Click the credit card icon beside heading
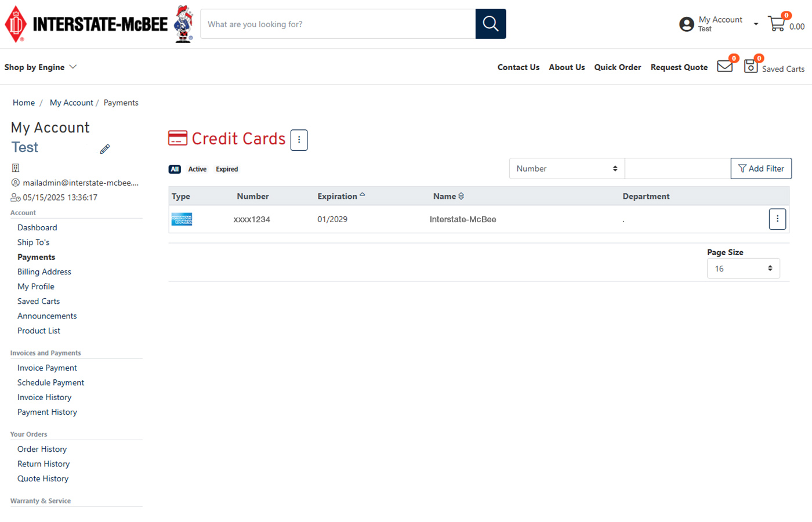 tap(177, 138)
